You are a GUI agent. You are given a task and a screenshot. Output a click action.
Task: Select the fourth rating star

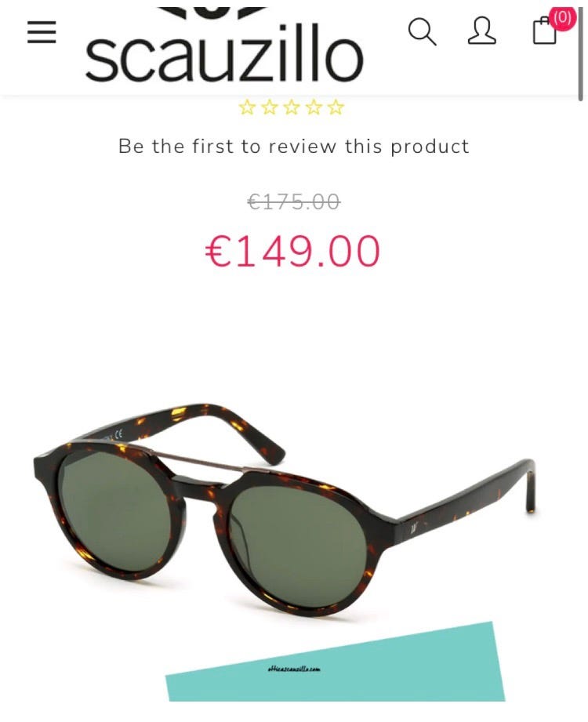pyautogui.click(x=314, y=107)
